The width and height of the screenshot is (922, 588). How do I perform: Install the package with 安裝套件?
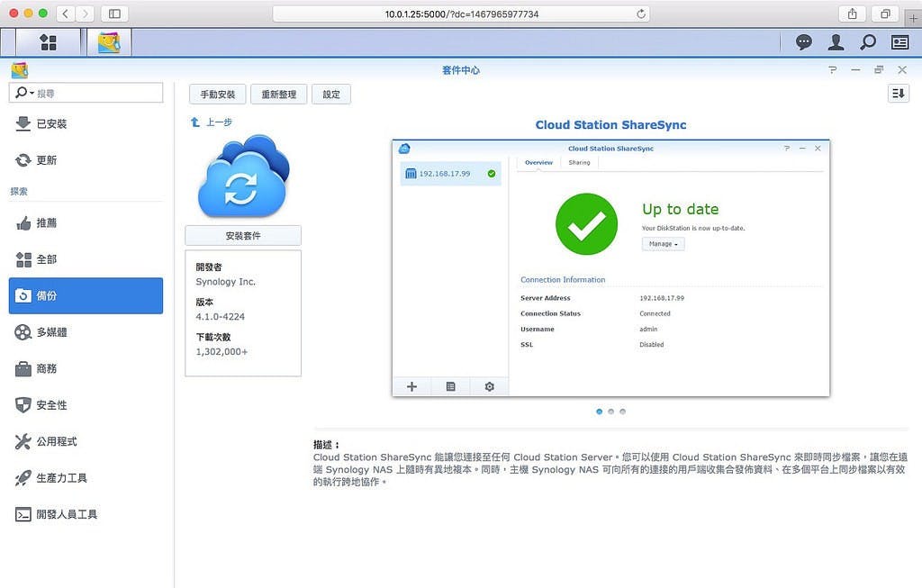[243, 235]
